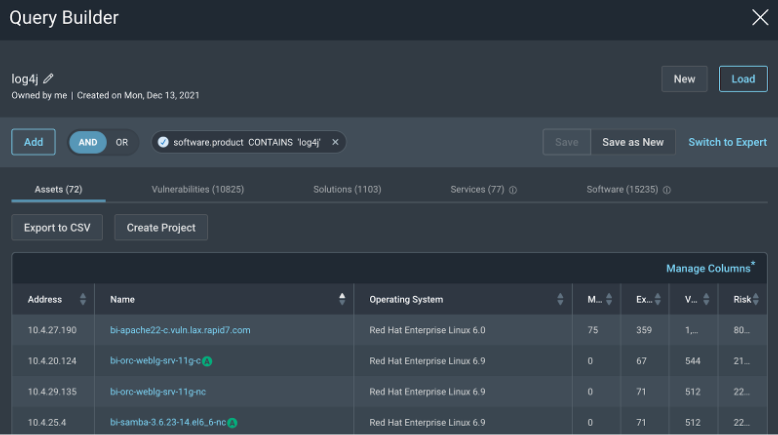This screenshot has height=435, width=778.
Task: Sort table by Address column
Action: (x=83, y=299)
